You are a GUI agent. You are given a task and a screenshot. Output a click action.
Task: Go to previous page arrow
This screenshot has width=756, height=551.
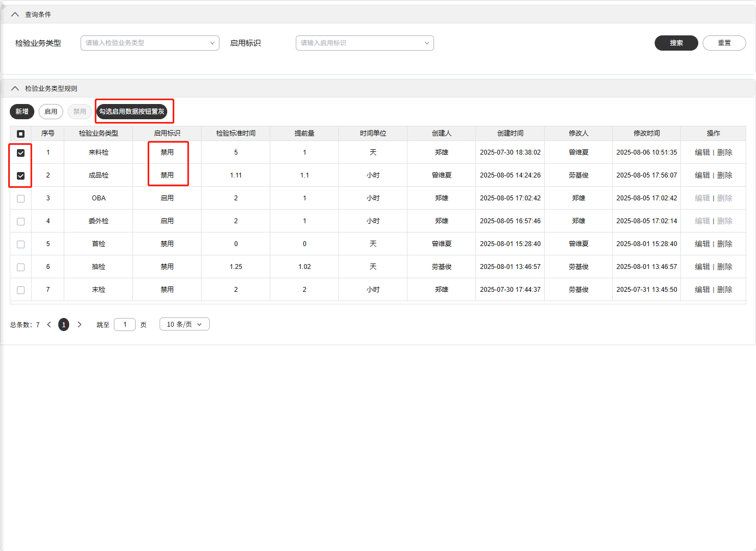pyautogui.click(x=49, y=325)
